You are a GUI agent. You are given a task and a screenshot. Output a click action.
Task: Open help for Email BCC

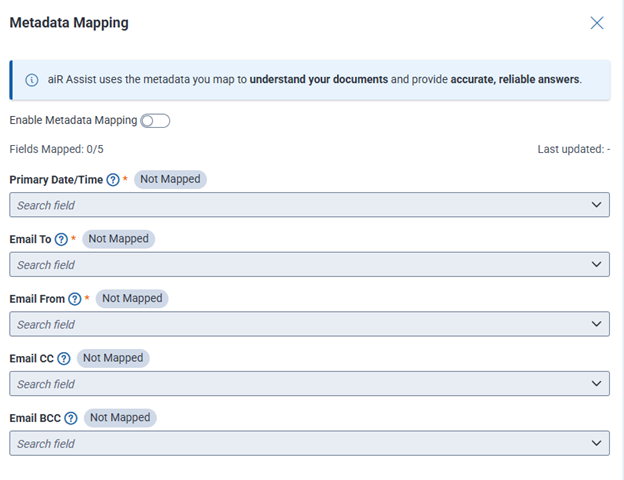71,418
